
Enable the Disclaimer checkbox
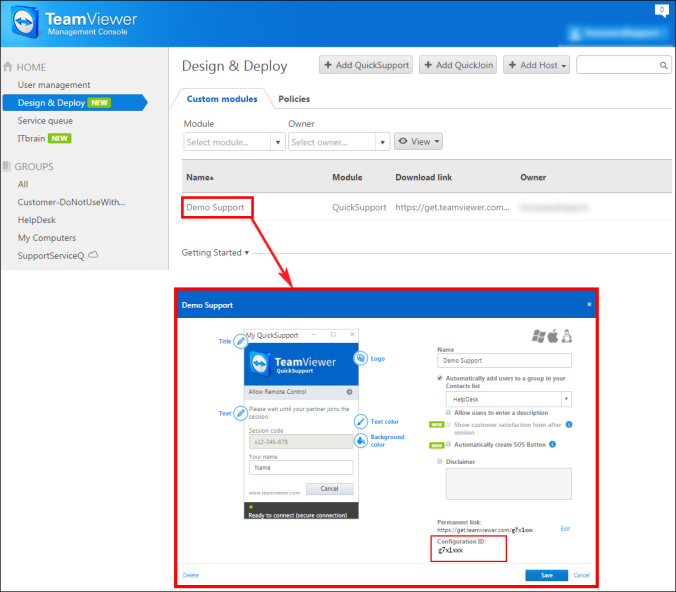click(440, 461)
